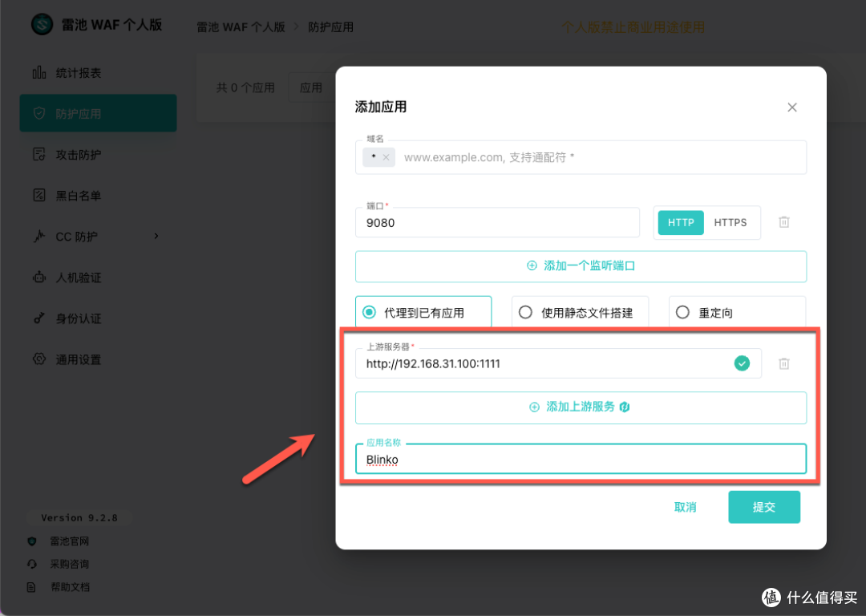The width and height of the screenshot is (866, 616).
Task: Click info icon beside 添加上游服务
Action: 625,407
